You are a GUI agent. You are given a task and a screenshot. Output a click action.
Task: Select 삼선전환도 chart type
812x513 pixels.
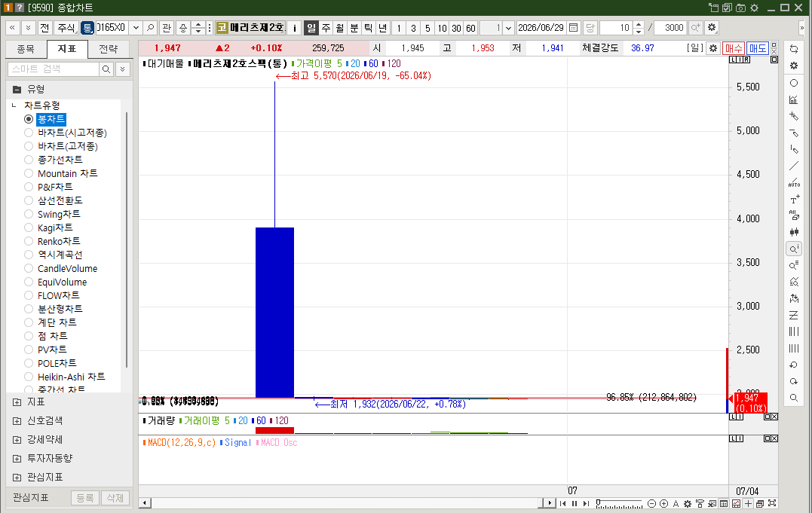click(x=29, y=200)
